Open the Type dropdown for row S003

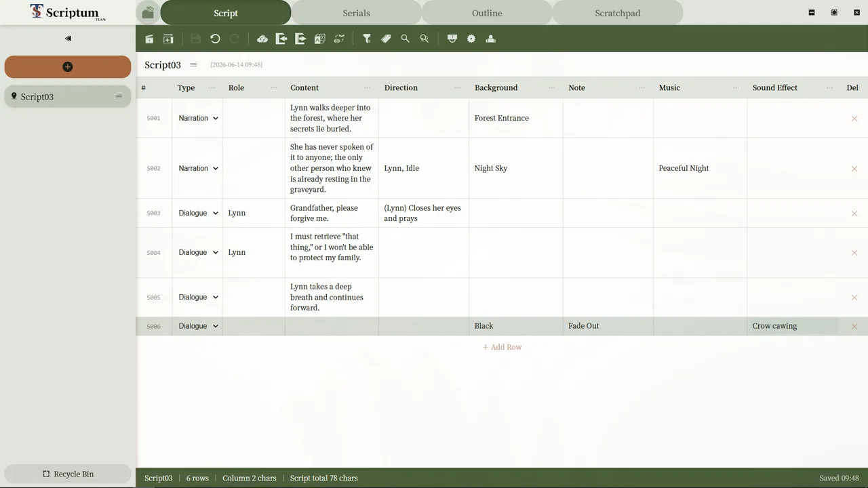[x=198, y=213]
